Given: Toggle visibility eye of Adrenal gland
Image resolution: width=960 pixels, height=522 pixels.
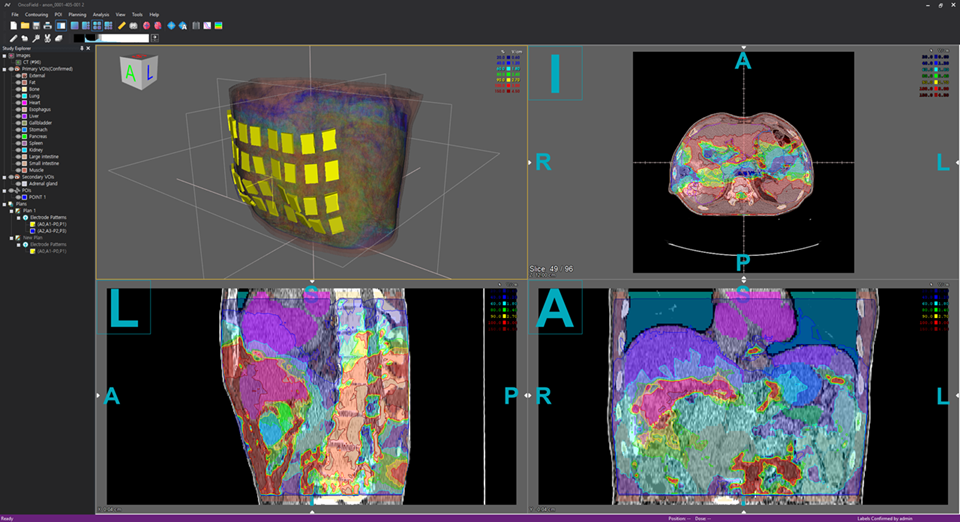Looking at the screenshot, I should (18, 184).
